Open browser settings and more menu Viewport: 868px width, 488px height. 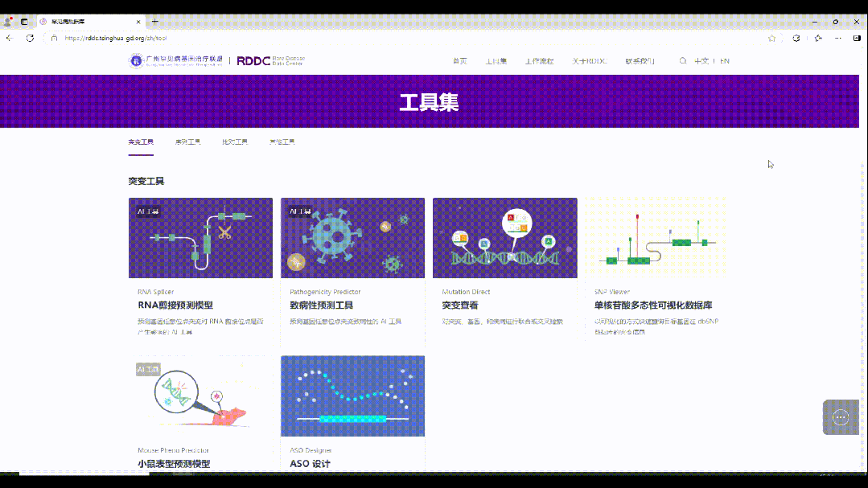(837, 38)
